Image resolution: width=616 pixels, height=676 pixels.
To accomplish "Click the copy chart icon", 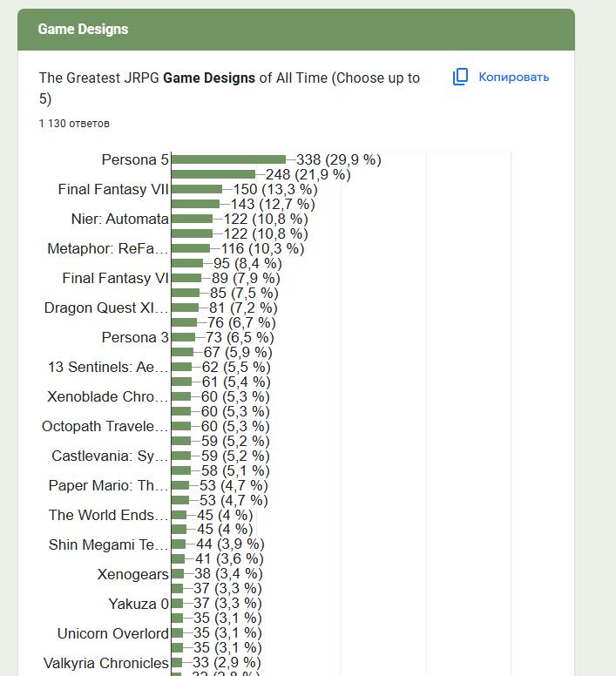I will 460,77.
